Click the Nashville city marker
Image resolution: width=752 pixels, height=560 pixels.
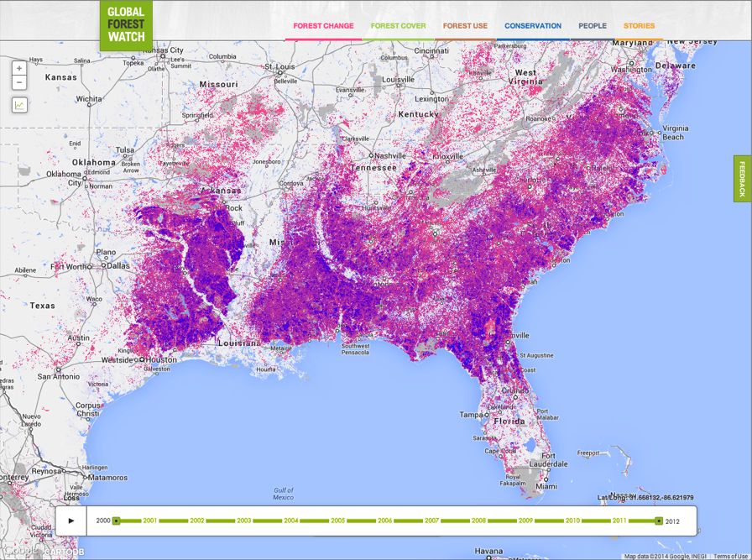tap(371, 155)
